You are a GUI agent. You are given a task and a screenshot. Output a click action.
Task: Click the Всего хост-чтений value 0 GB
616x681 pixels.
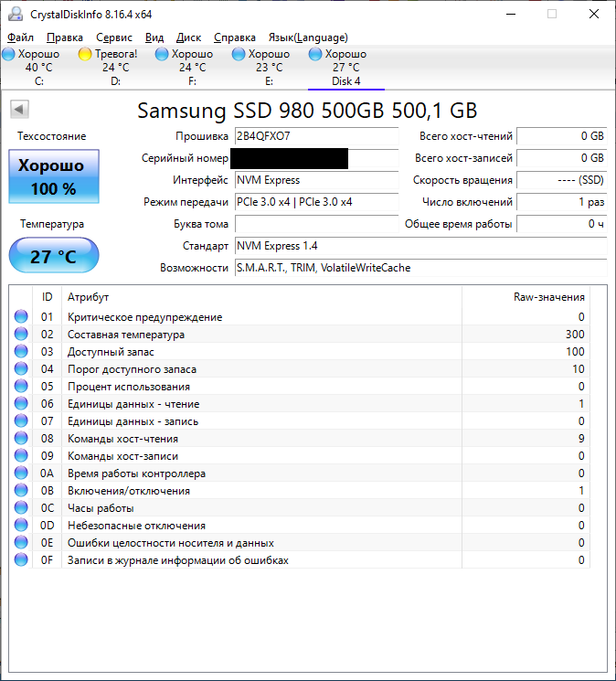point(562,136)
